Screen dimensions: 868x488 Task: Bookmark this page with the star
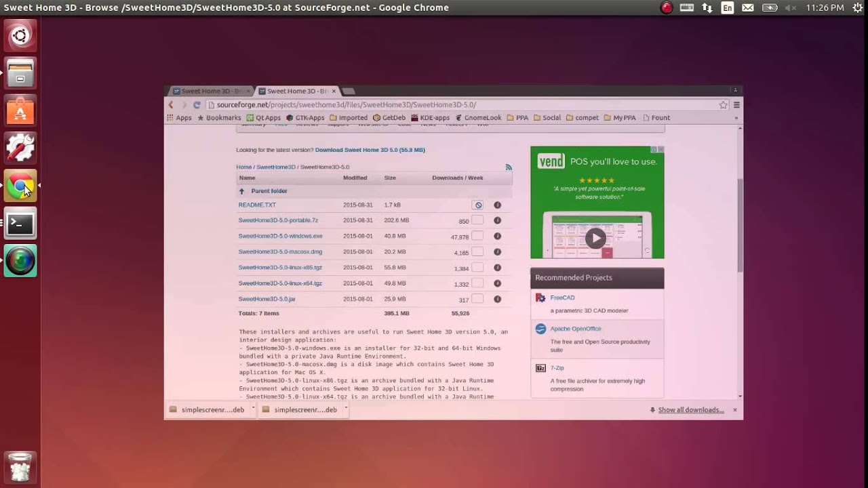(x=724, y=105)
